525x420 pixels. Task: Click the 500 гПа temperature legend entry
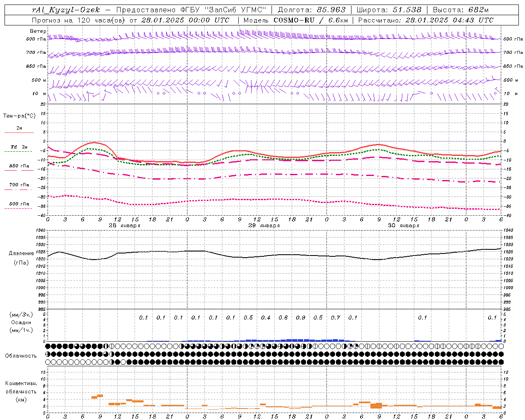click(x=19, y=204)
